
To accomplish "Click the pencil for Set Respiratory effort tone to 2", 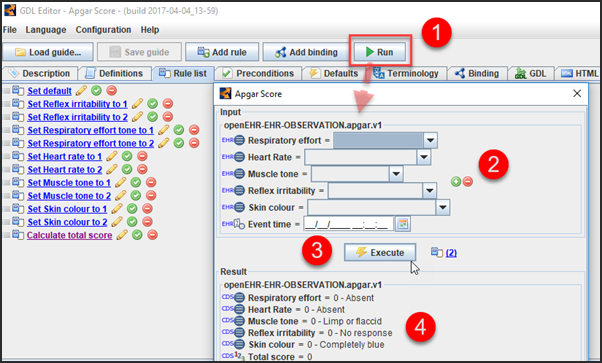I will coord(163,143).
